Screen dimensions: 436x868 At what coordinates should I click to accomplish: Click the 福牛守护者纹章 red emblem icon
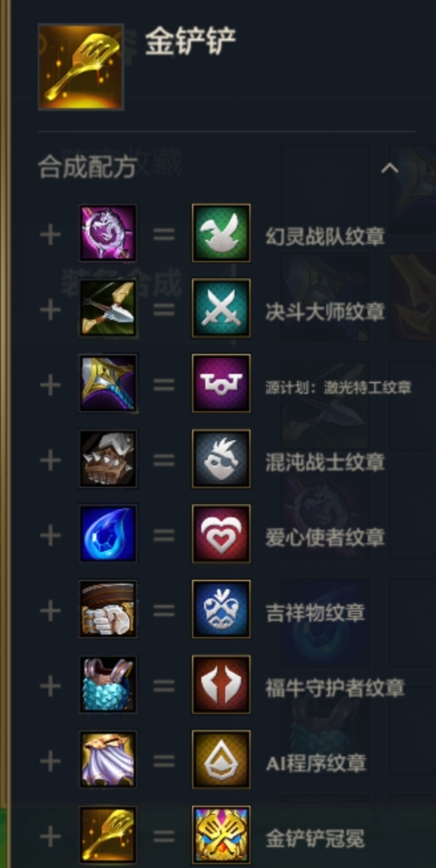pos(221,685)
